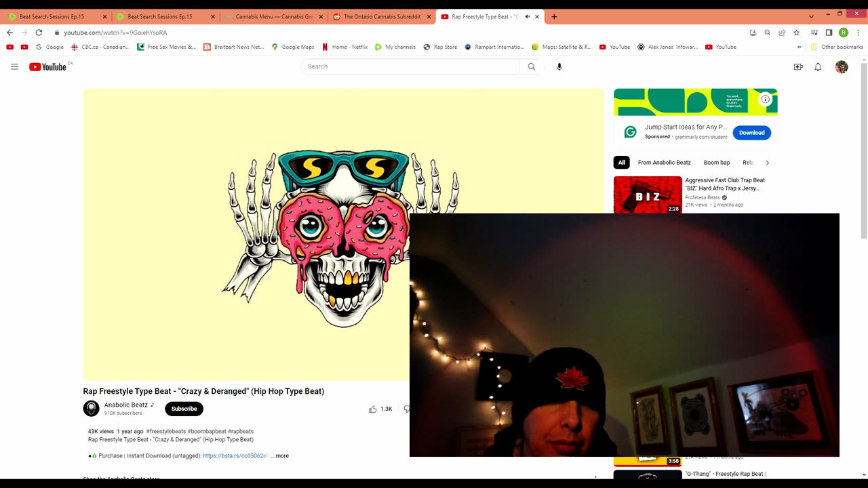Expand the description with ...more
The height and width of the screenshot is (488, 868).
[x=280, y=455]
